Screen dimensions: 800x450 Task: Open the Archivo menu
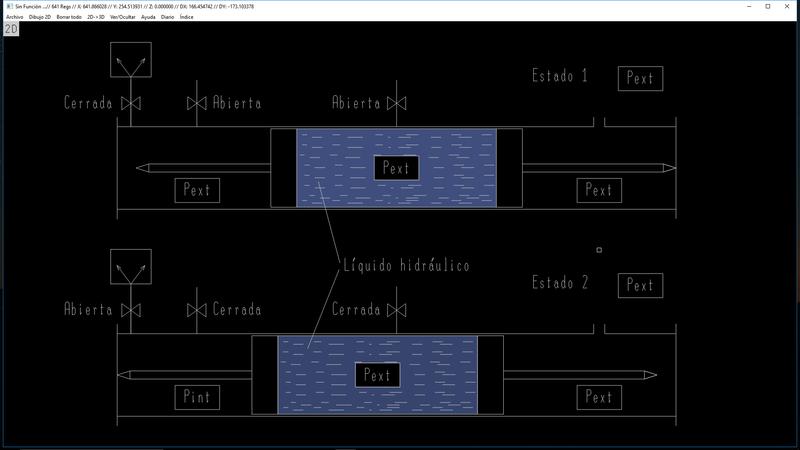(14, 17)
